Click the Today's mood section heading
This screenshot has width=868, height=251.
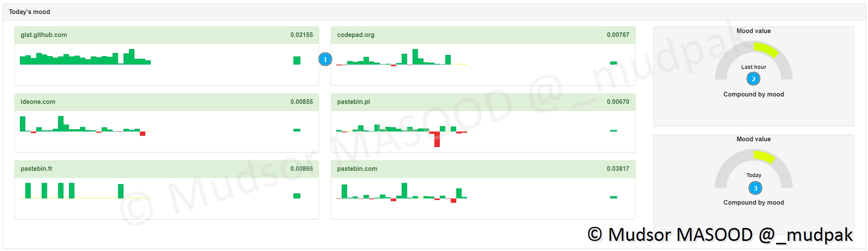pos(30,12)
